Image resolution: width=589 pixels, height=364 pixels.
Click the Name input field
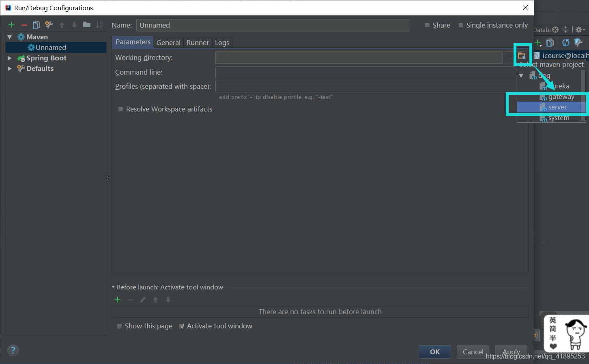pyautogui.click(x=273, y=25)
